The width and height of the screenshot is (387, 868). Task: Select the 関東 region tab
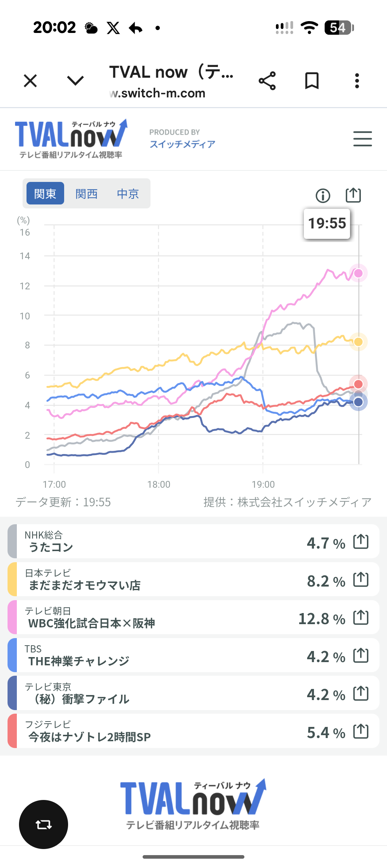click(x=45, y=193)
